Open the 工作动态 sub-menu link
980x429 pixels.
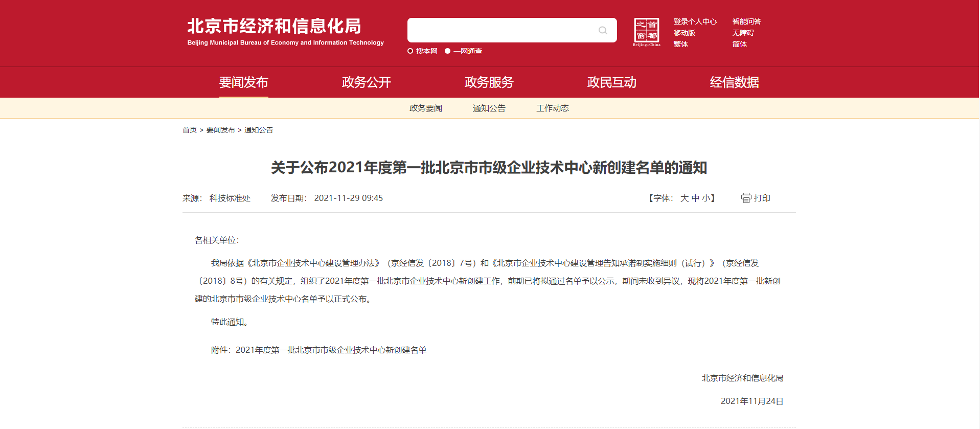tap(552, 108)
